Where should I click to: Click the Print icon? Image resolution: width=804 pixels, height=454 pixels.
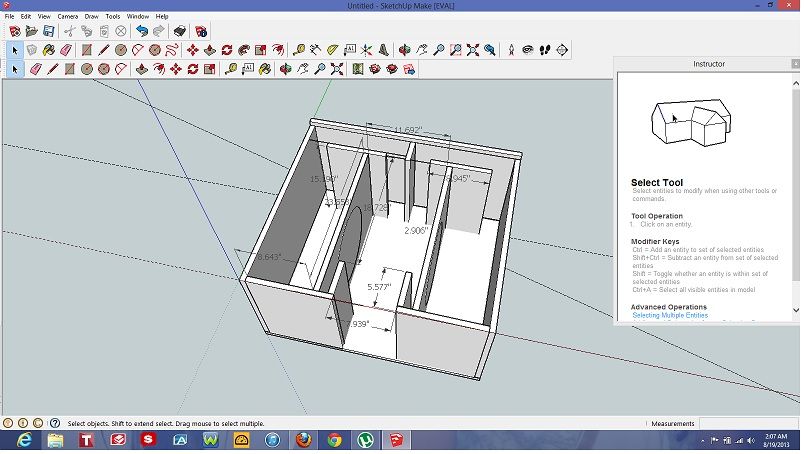180,31
